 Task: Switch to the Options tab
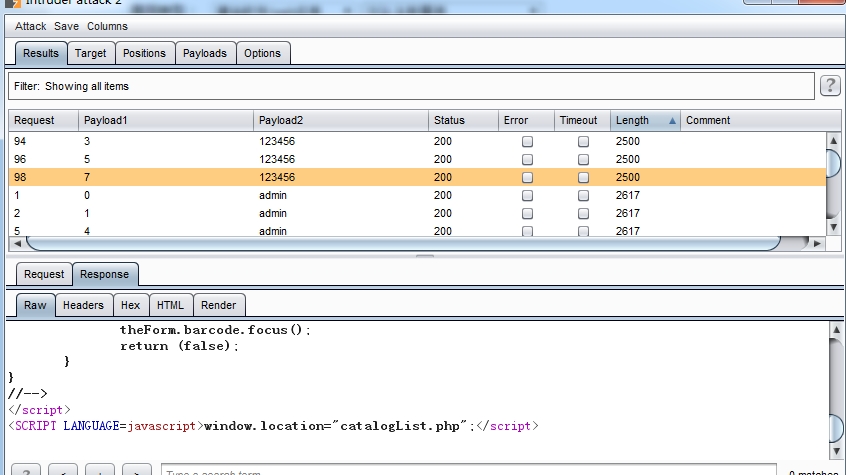click(x=262, y=53)
